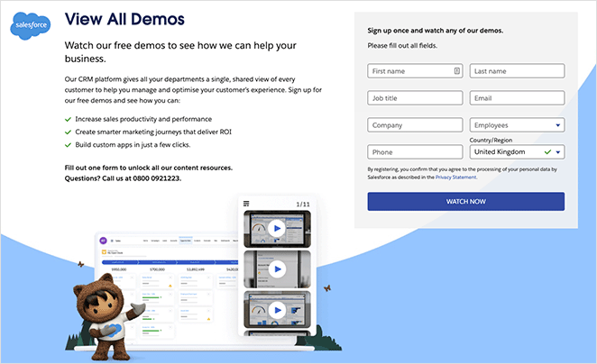Click the View All Demos heading
Image resolution: width=597 pixels, height=364 pixels.
(124, 19)
